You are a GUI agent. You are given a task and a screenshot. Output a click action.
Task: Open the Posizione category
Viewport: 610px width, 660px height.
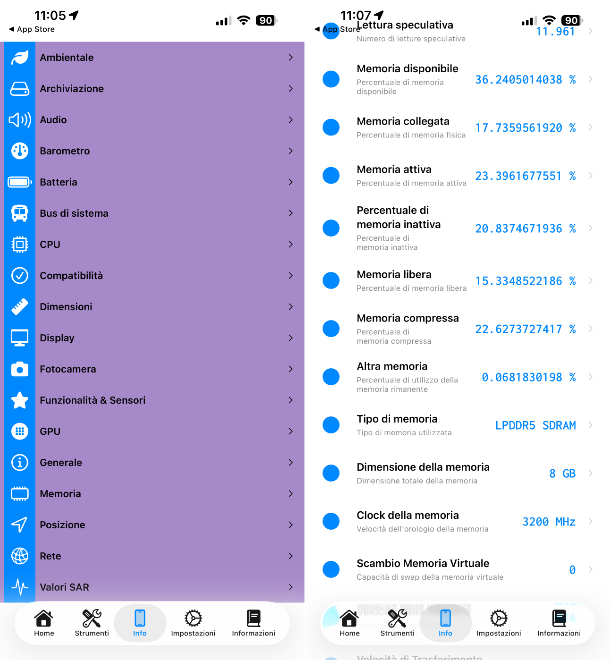[x=154, y=525]
